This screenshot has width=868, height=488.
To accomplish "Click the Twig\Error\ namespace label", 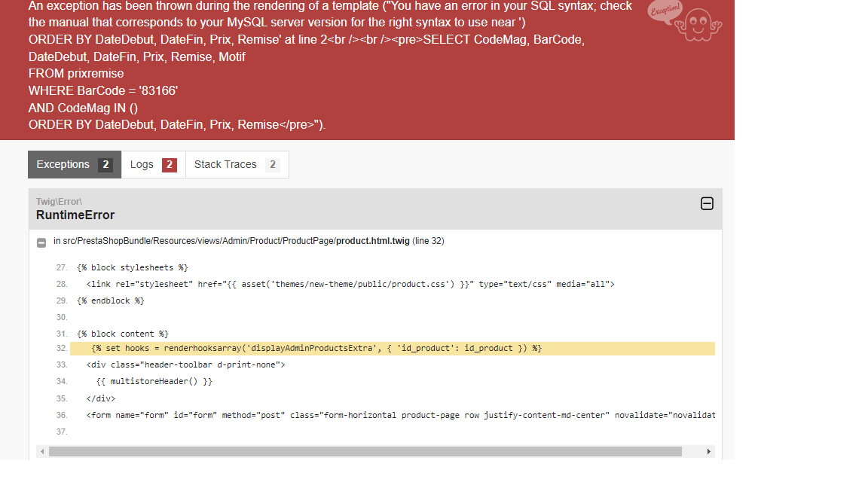I will tap(59, 201).
